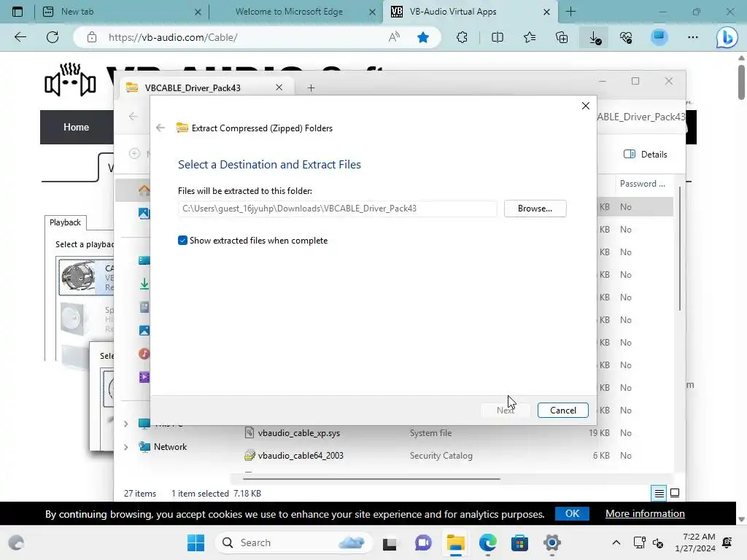
Task: Close the Extract wizard dialog
Action: tap(586, 106)
